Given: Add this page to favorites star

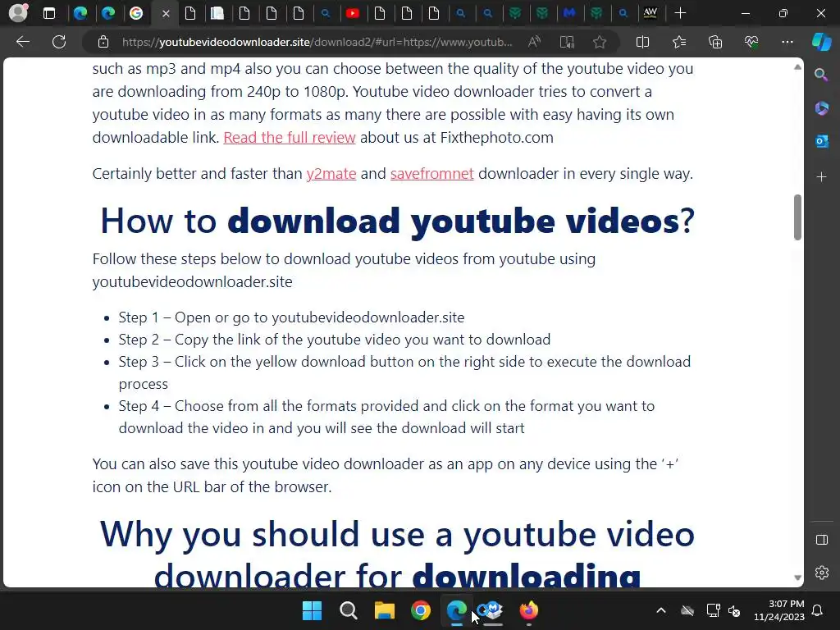Looking at the screenshot, I should [600, 42].
